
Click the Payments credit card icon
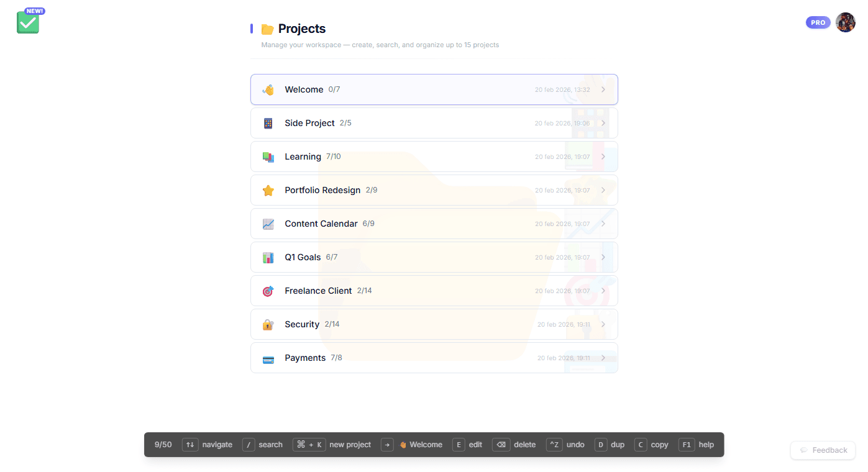[268, 358]
